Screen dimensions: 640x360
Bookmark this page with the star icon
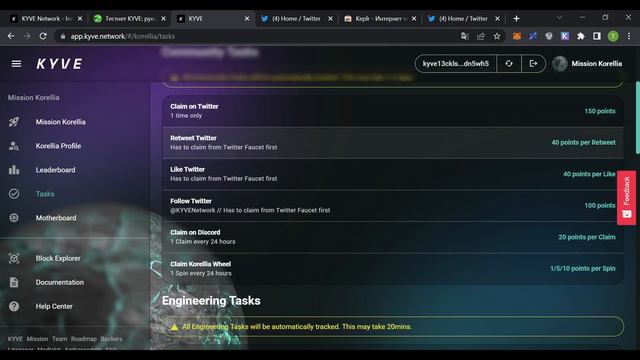(x=497, y=36)
